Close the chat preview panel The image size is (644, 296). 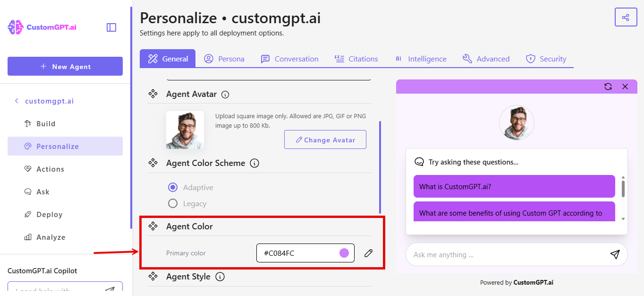[x=625, y=87]
